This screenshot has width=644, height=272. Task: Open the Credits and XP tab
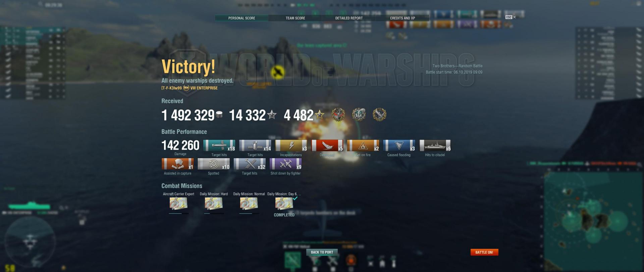click(402, 18)
